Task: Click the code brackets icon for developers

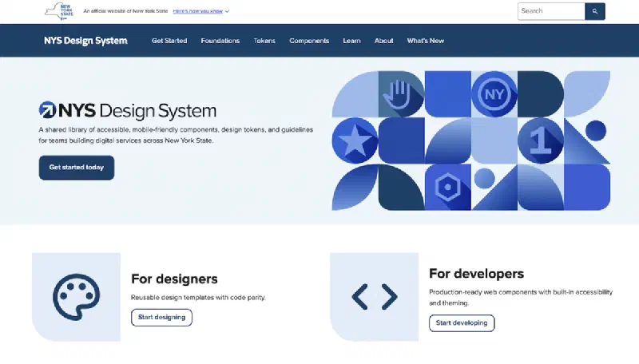Action: pyautogui.click(x=375, y=297)
